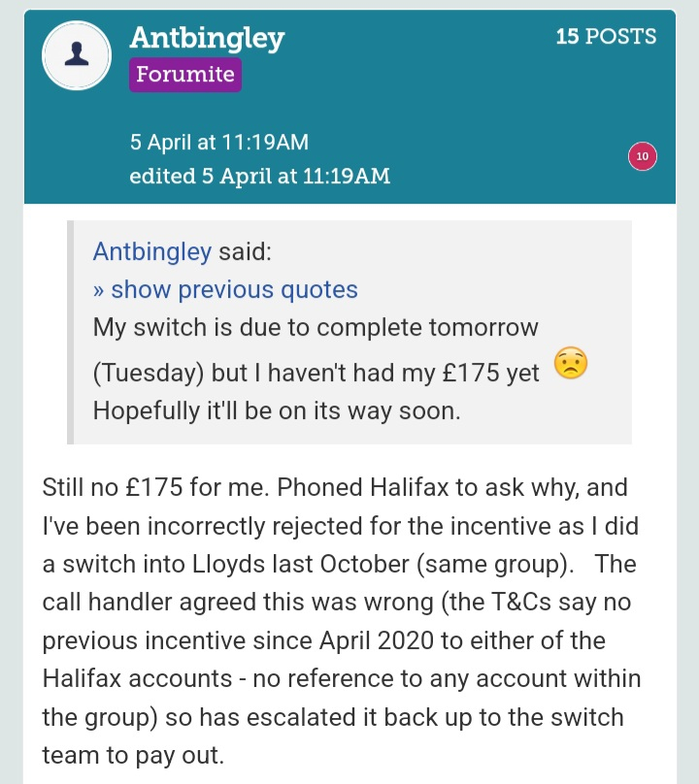Open Antbingley's profile from header username
The height and width of the screenshot is (784, 699).
tap(207, 38)
